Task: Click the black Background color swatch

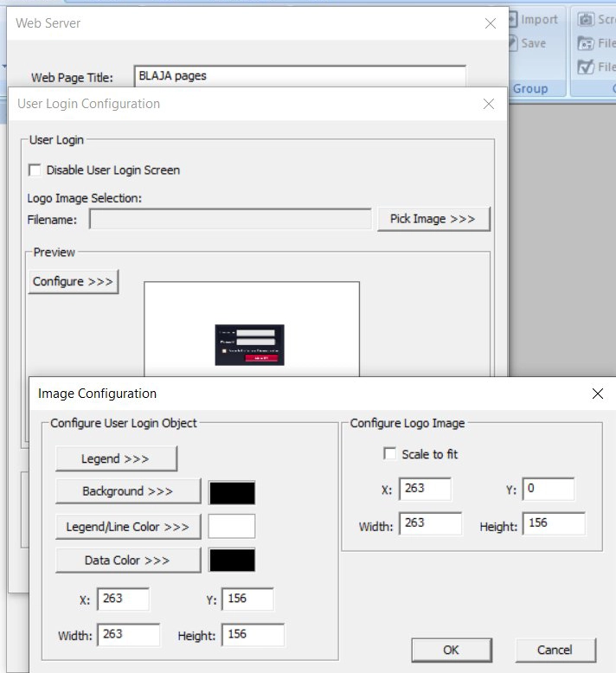Action: point(232,492)
